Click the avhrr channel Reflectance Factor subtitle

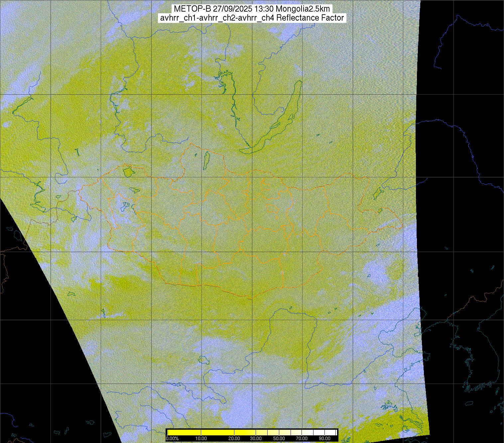point(252,18)
